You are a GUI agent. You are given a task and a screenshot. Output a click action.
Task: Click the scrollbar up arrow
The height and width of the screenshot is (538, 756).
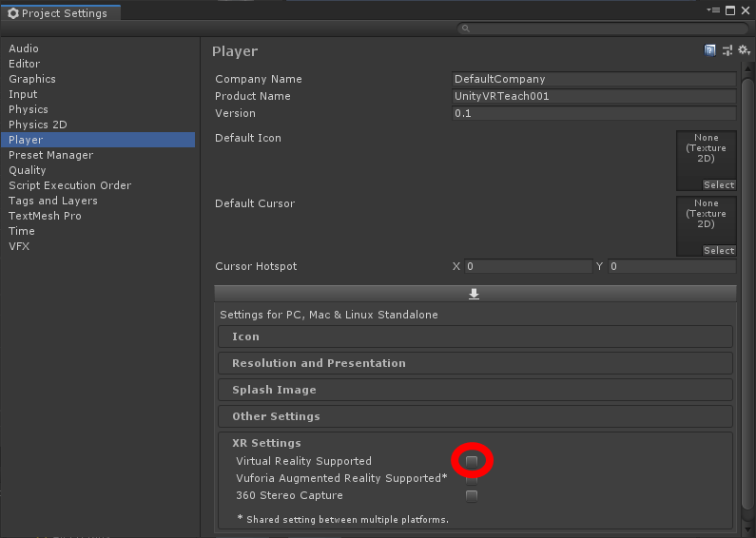click(747, 69)
